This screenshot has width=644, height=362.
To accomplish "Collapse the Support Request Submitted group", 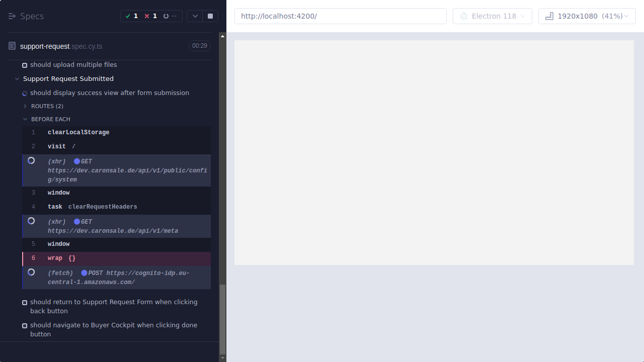I will coord(17,78).
